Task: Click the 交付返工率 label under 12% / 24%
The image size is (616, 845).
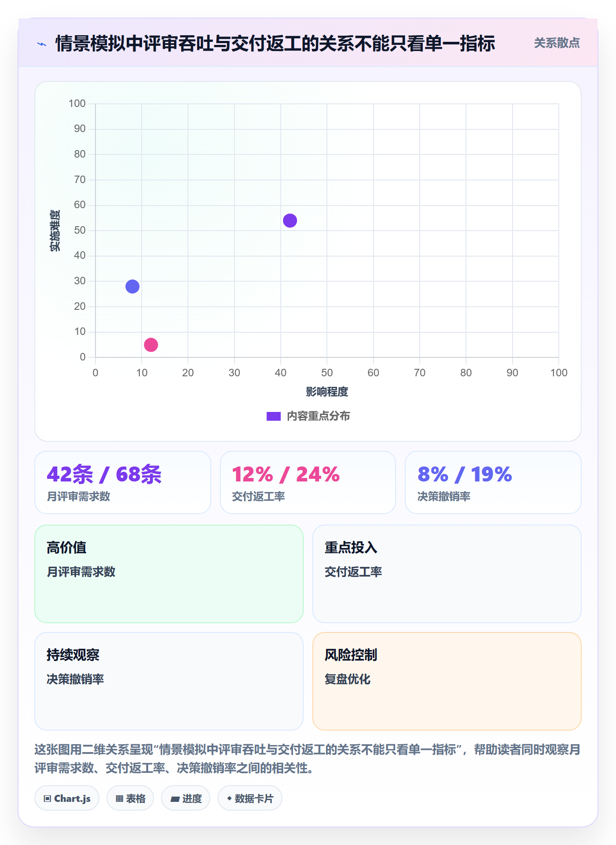Action: (258, 496)
